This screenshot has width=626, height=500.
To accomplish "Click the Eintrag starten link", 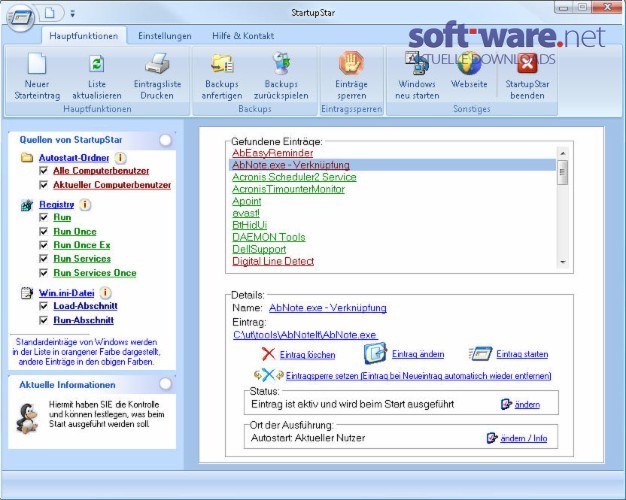I will point(522,354).
